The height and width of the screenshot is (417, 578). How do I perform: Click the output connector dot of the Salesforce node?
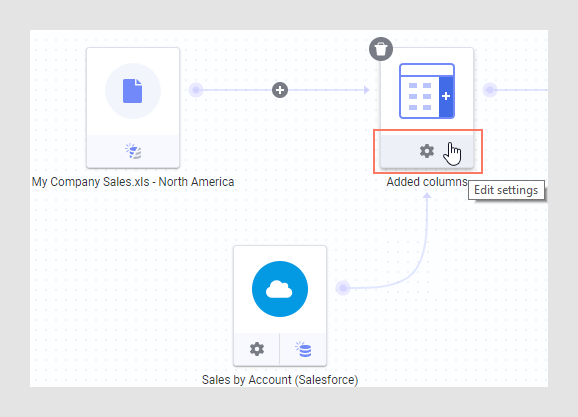343,288
